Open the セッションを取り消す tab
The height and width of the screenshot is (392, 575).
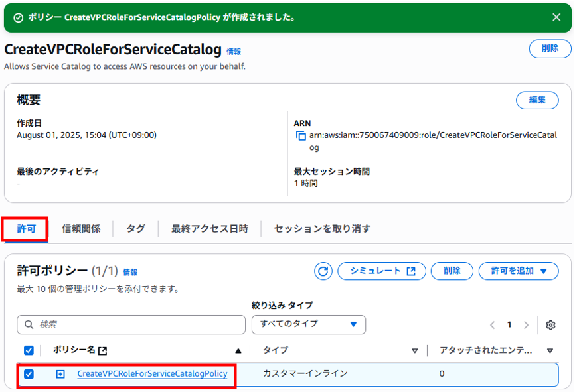click(x=322, y=229)
